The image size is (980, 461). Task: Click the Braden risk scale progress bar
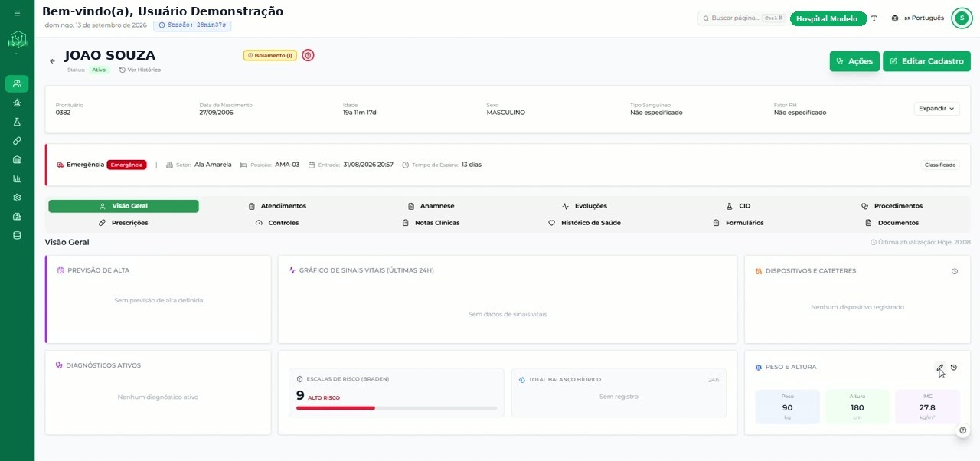pos(397,408)
